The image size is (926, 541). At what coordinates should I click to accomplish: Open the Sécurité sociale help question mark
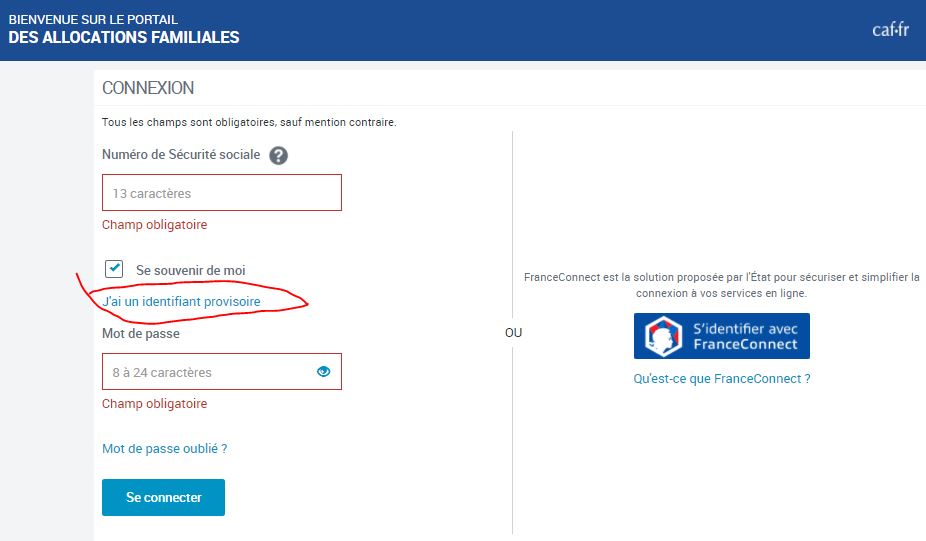[x=279, y=155]
